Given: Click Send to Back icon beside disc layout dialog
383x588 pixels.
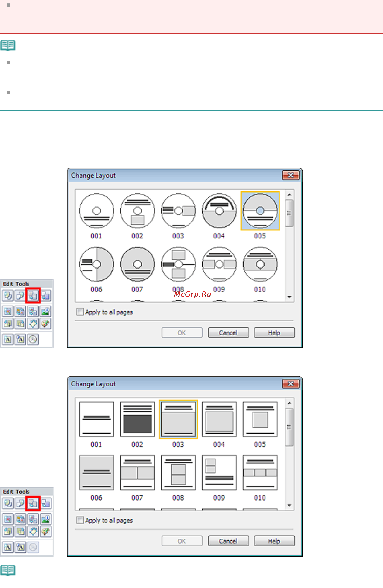Looking at the screenshot, I should (x=20, y=324).
